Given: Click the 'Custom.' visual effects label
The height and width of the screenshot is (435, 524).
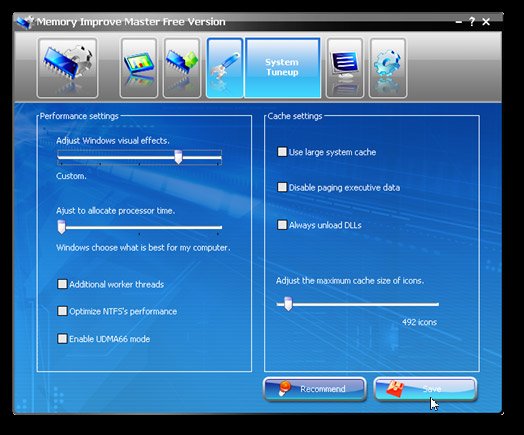Looking at the screenshot, I should pos(71,176).
